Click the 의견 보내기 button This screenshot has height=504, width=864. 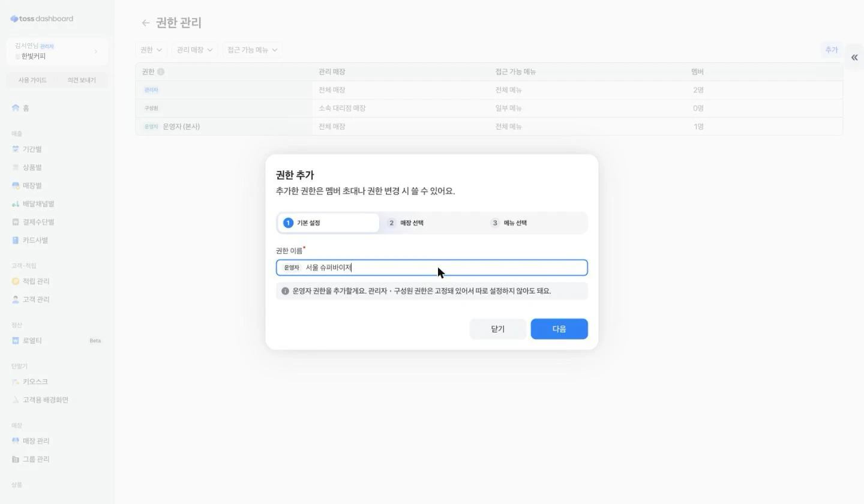coord(82,80)
